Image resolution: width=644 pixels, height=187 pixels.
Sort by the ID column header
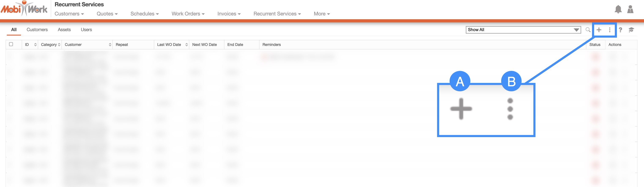(30, 44)
